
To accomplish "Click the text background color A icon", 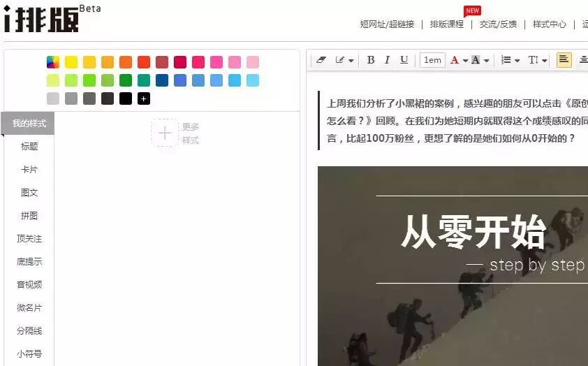I will pos(476,60).
